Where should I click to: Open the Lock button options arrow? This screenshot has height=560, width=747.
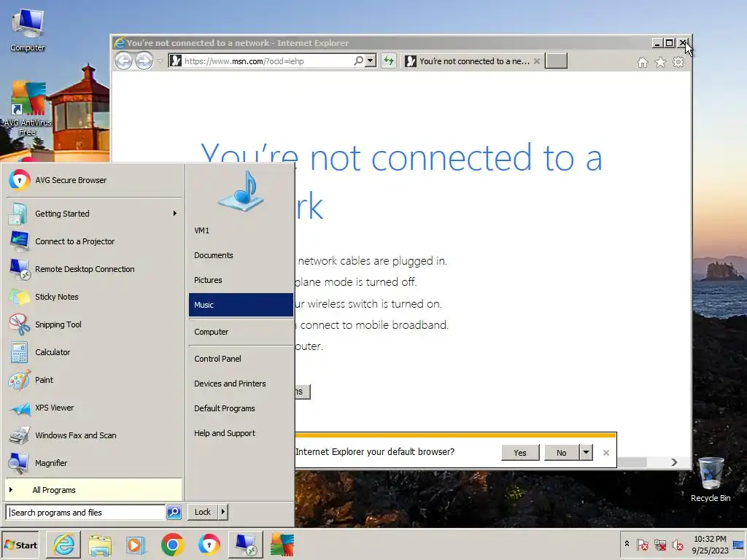223,513
